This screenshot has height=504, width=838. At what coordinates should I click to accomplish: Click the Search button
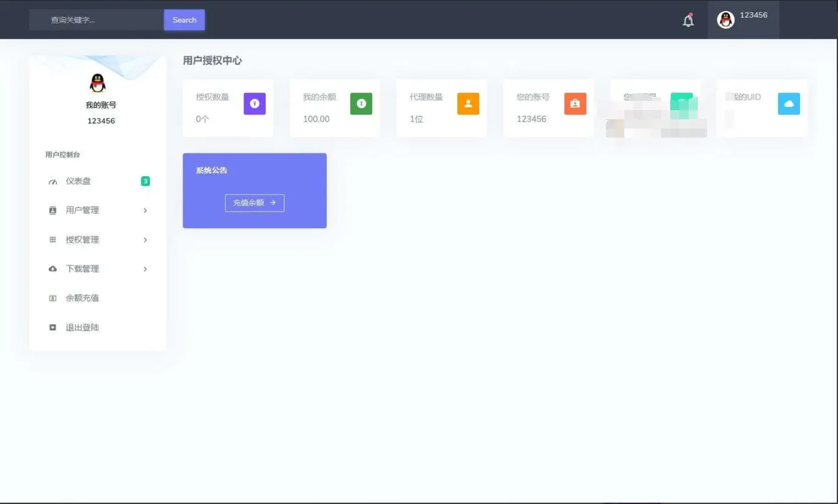pyautogui.click(x=184, y=20)
